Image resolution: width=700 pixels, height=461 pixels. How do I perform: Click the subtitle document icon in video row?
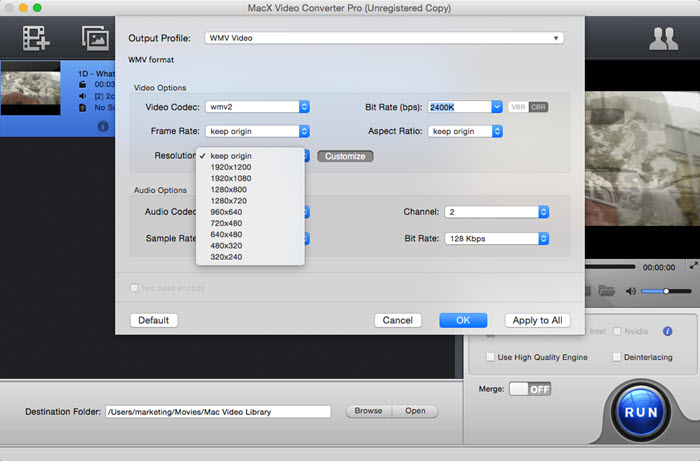click(x=83, y=108)
